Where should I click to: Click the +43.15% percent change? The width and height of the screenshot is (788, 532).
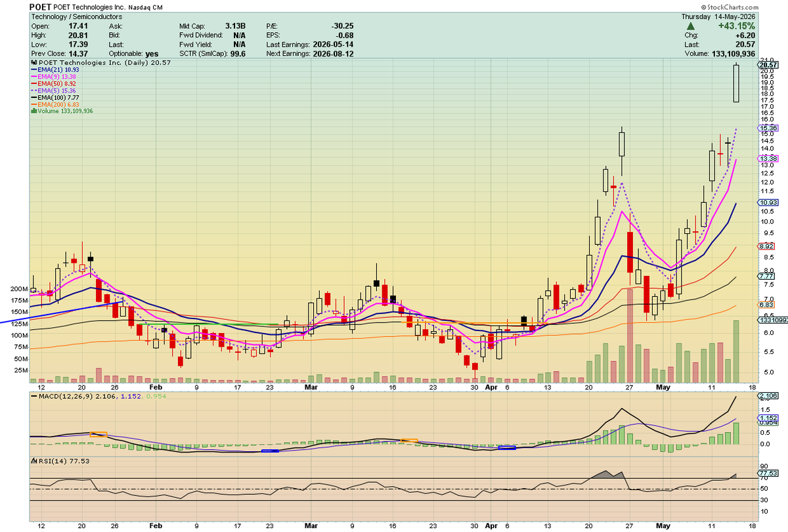pyautogui.click(x=735, y=26)
